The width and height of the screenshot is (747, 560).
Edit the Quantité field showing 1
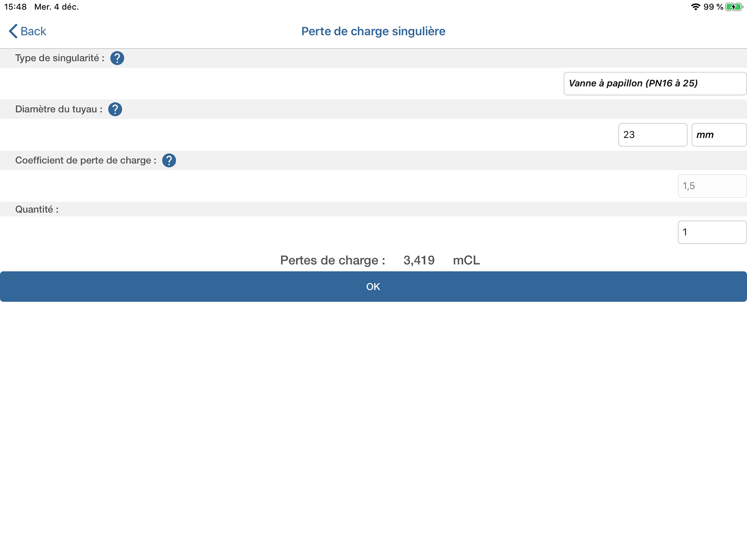(712, 232)
